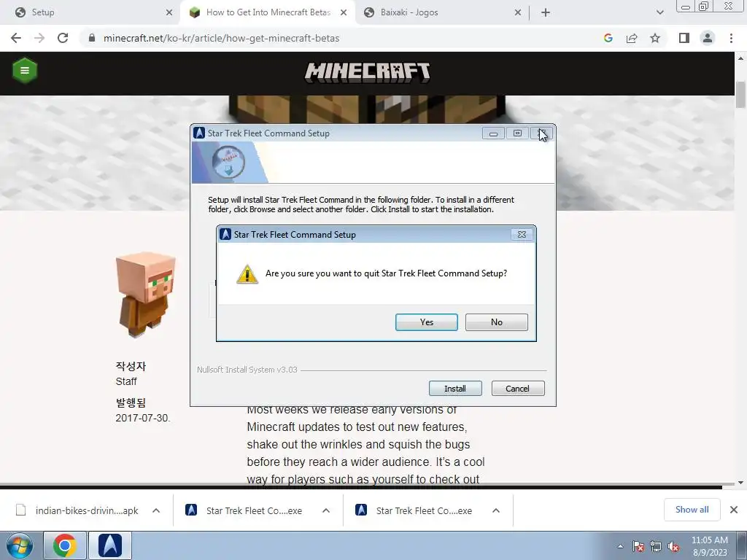Click the muted volume tray icon
This screenshot has height=560, width=747.
[x=673, y=546]
